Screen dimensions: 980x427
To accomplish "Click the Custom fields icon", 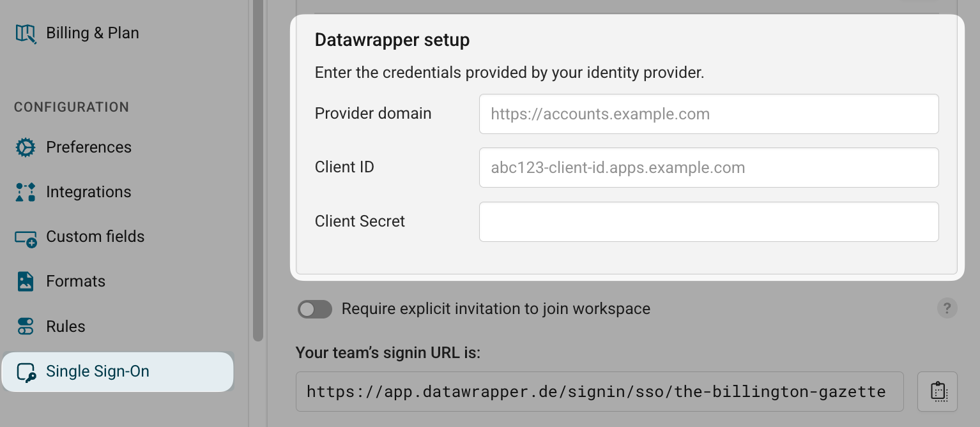I will 26,237.
